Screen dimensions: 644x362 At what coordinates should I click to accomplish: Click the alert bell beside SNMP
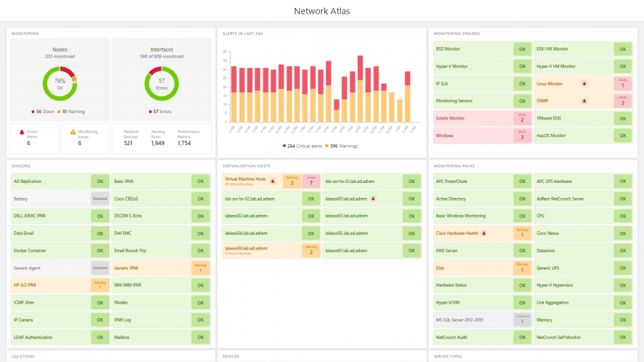(x=584, y=101)
